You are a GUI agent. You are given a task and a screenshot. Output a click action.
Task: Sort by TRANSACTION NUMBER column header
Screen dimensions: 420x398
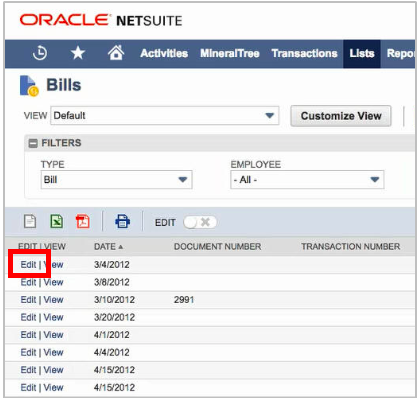click(351, 247)
